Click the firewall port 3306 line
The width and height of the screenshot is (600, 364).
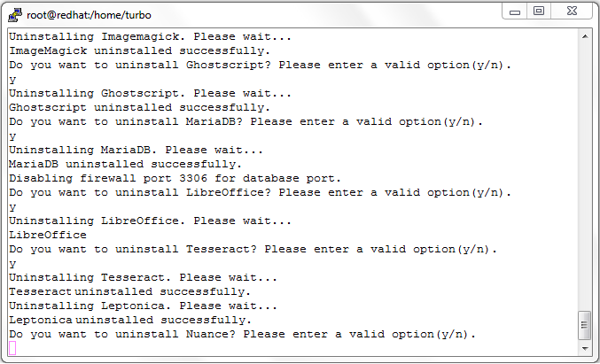tap(175, 178)
